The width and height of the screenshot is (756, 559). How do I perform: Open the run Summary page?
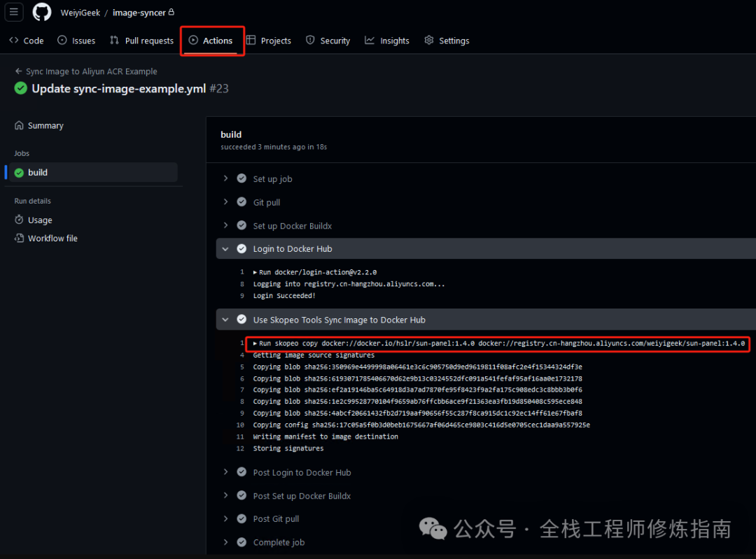point(45,126)
